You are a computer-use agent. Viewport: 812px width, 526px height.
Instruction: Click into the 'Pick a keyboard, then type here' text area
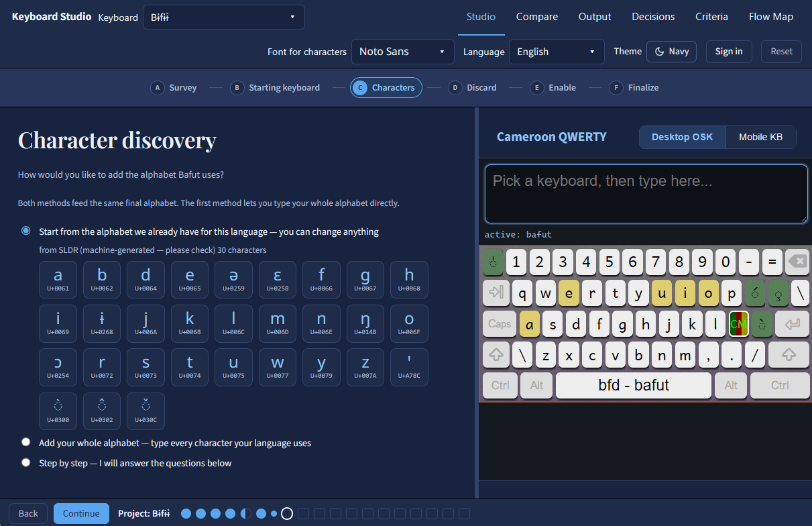click(646, 194)
